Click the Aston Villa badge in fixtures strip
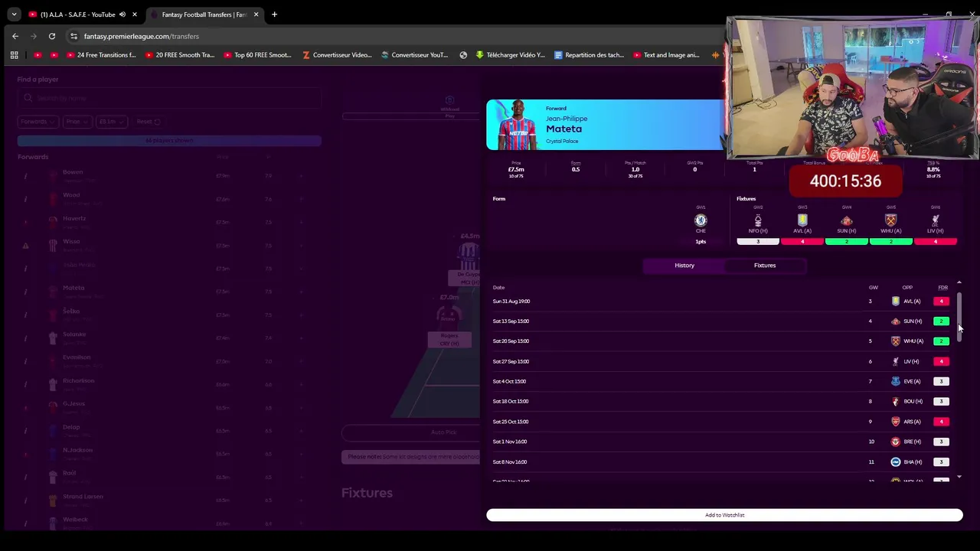Screen dimensions: 980x551 pyautogui.click(x=802, y=220)
